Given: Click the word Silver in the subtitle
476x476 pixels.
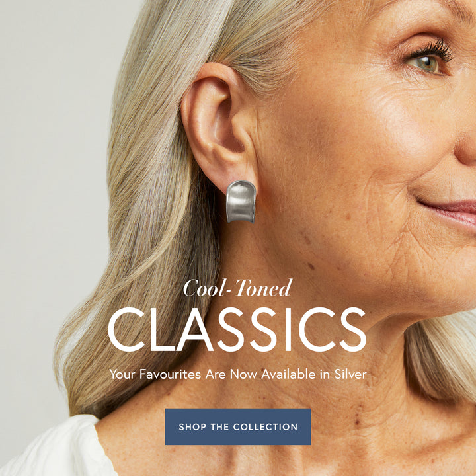Looking at the screenshot, I should pos(350,374).
